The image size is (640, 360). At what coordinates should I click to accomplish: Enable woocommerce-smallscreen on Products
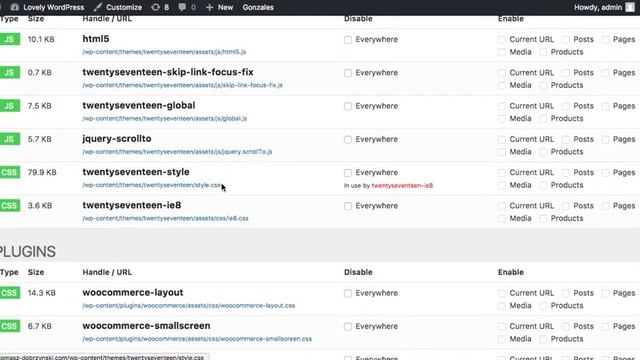point(543,339)
